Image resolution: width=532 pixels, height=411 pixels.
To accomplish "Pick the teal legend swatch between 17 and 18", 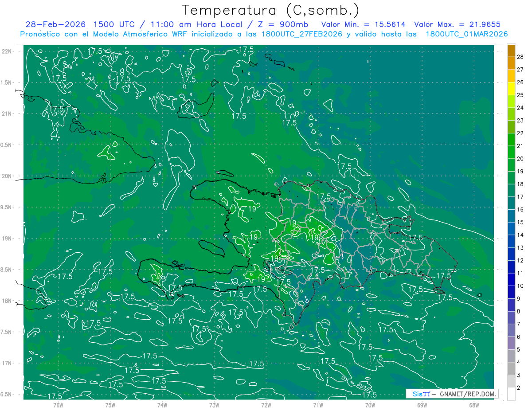I will click(511, 191).
